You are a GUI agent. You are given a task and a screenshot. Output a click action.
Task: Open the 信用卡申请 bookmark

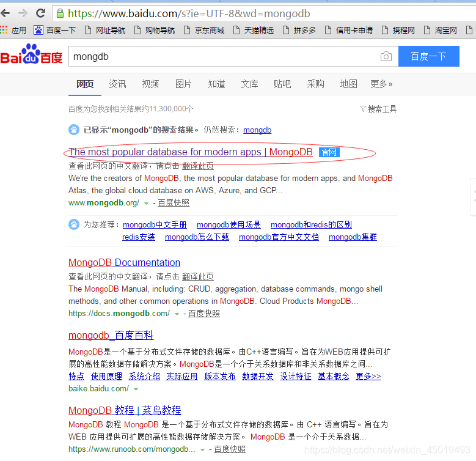[349, 30]
